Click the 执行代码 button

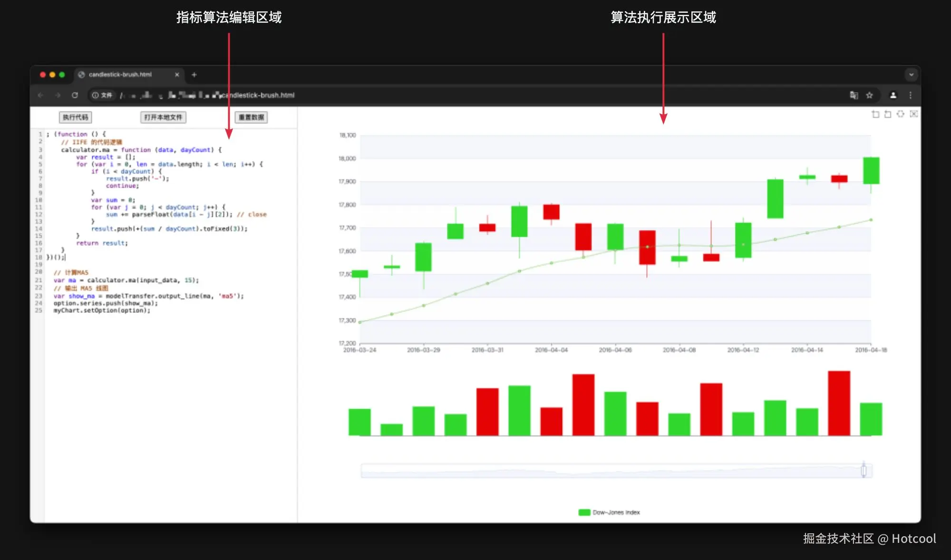76,117
